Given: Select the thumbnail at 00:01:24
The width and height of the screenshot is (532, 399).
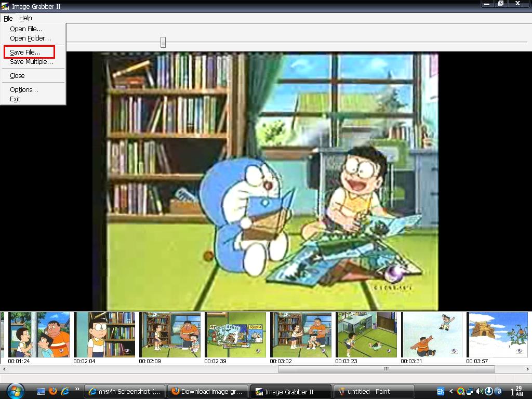Looking at the screenshot, I should pos(39,335).
